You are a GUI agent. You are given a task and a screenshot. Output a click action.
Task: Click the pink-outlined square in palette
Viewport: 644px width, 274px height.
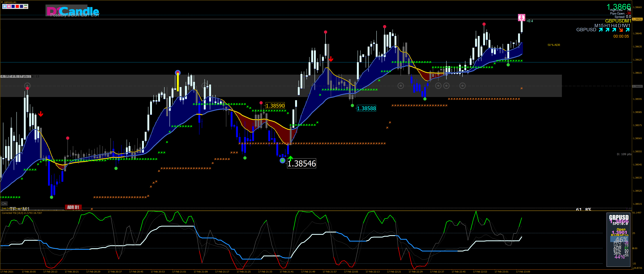(9, 7)
